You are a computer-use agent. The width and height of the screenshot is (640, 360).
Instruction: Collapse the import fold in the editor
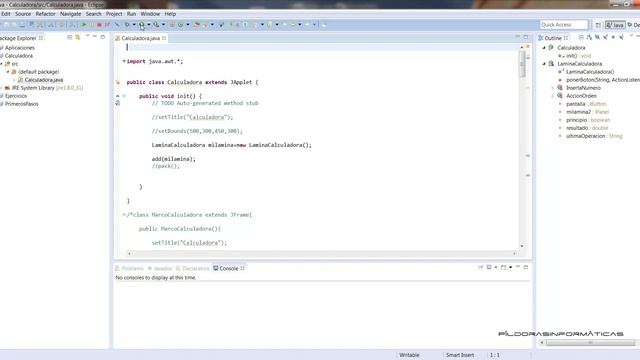click(124, 61)
